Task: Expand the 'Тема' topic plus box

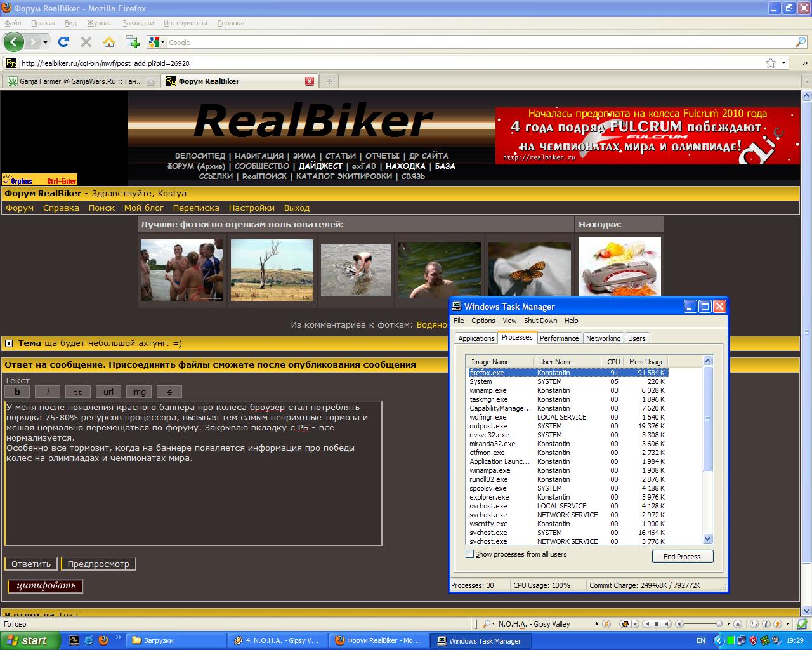Action: click(x=9, y=343)
